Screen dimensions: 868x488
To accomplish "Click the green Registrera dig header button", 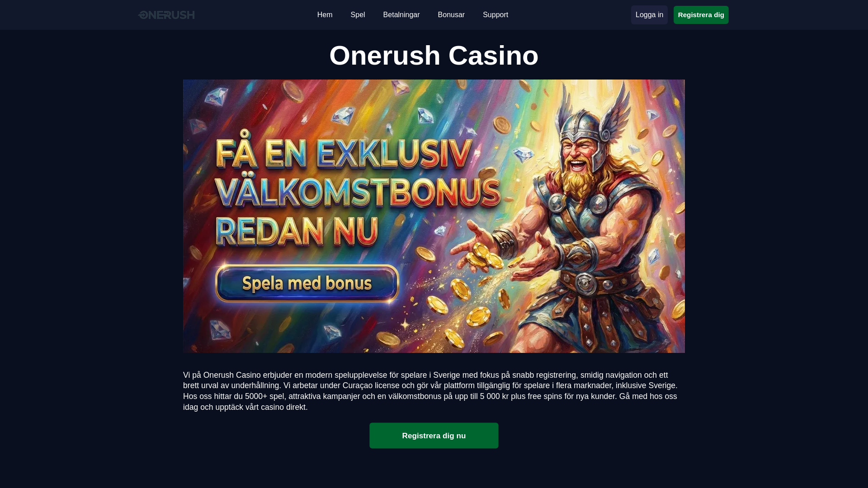I will pyautogui.click(x=701, y=15).
